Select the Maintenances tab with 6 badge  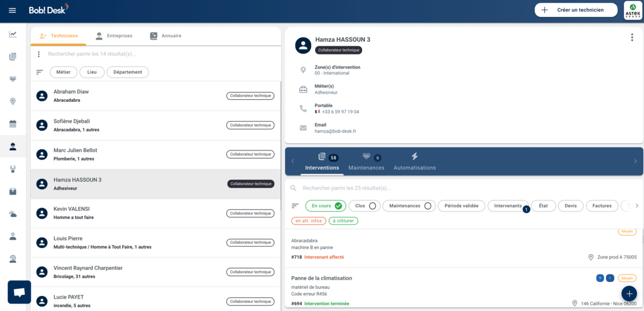pyautogui.click(x=366, y=161)
